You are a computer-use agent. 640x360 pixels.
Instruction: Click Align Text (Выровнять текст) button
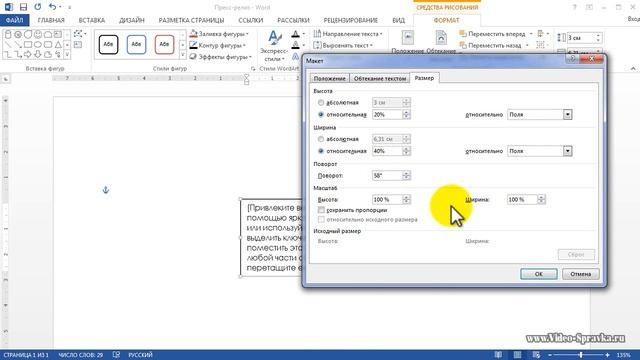(x=343, y=45)
